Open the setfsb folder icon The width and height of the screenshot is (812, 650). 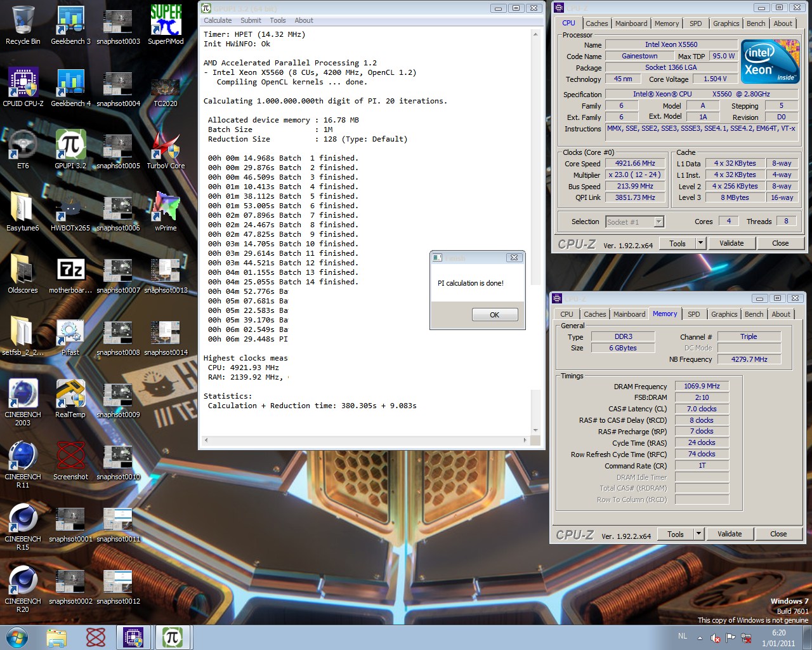pos(23,336)
